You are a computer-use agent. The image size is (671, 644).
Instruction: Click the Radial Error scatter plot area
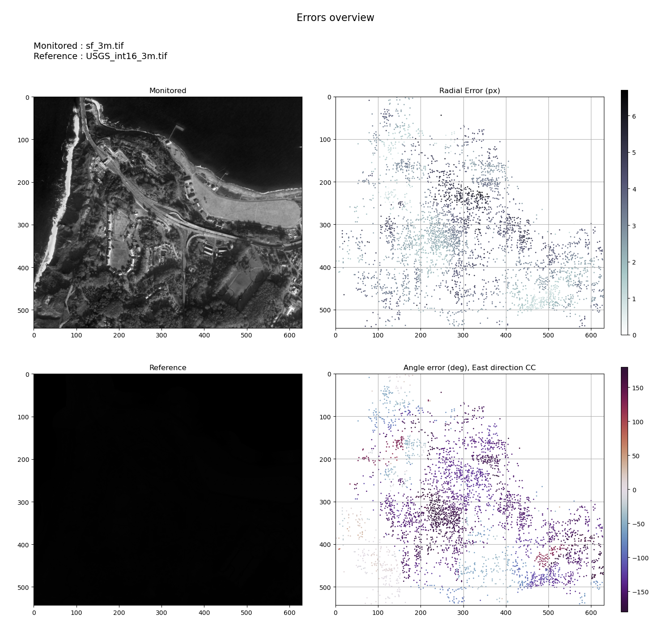pos(469,212)
